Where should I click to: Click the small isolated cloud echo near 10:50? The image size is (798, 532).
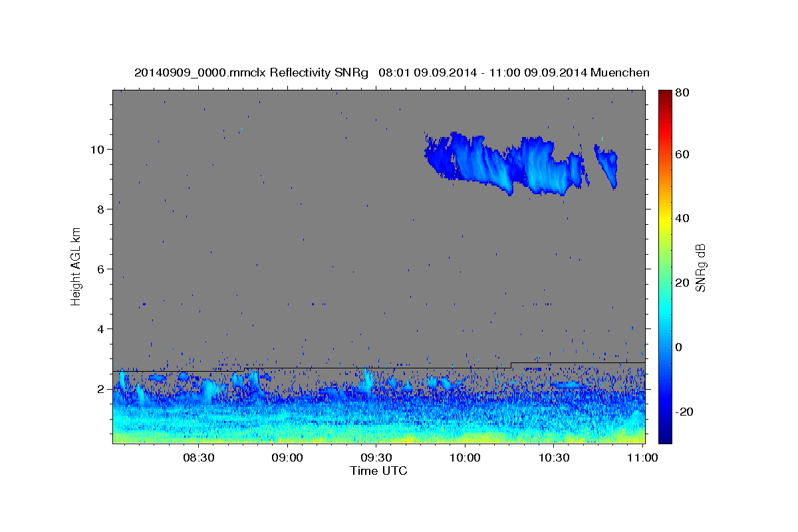coord(607,166)
